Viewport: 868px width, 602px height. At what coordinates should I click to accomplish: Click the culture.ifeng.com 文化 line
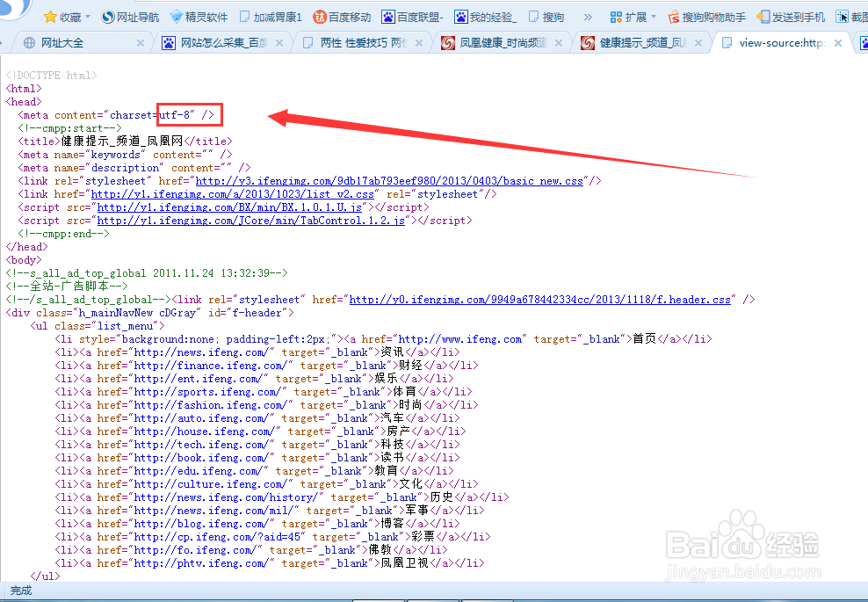[267, 484]
